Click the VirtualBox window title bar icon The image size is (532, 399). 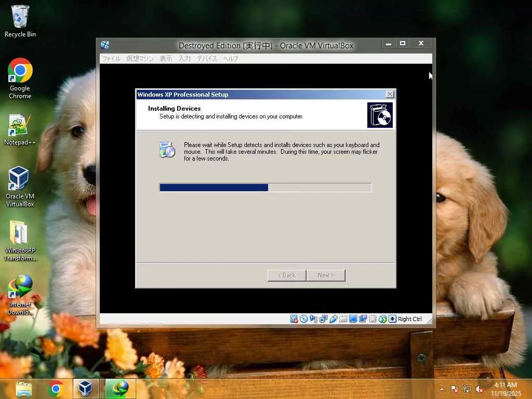(105, 45)
